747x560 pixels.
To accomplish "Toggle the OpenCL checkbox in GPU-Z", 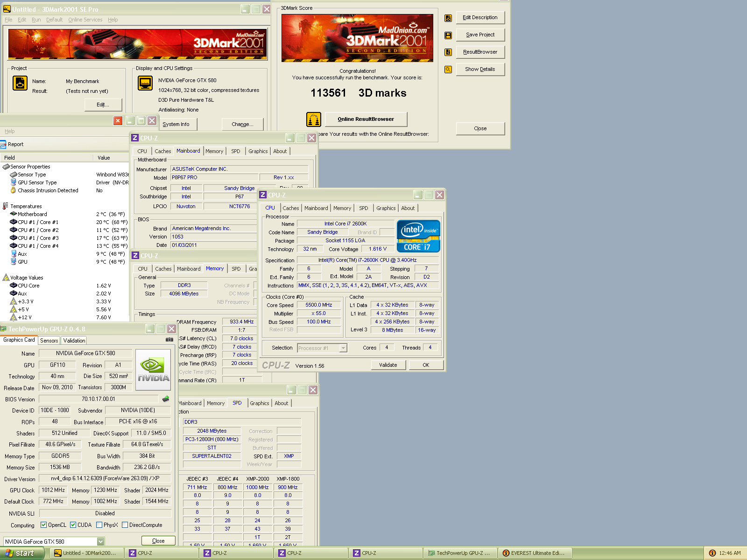I will [43, 525].
